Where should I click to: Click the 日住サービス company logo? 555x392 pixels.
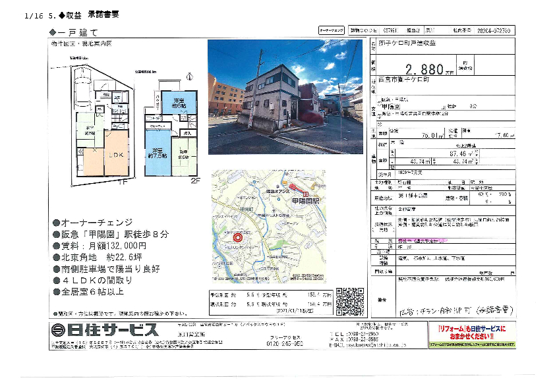(x=105, y=330)
